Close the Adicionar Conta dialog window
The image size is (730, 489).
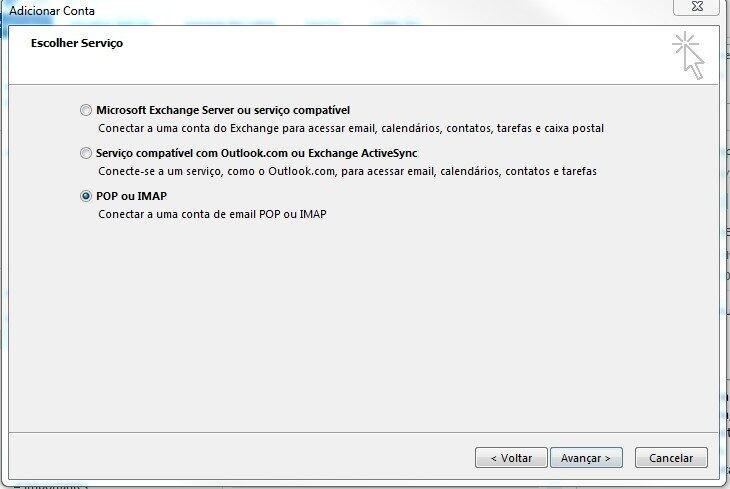696,7
